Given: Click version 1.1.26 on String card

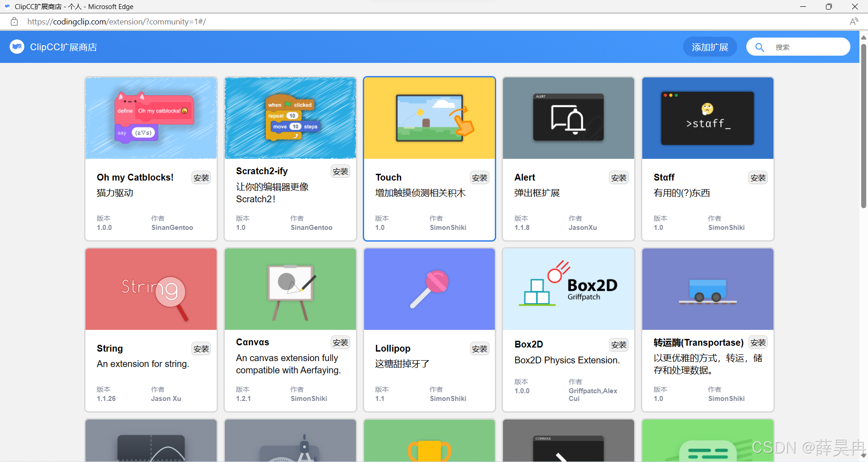Looking at the screenshot, I should [x=106, y=399].
